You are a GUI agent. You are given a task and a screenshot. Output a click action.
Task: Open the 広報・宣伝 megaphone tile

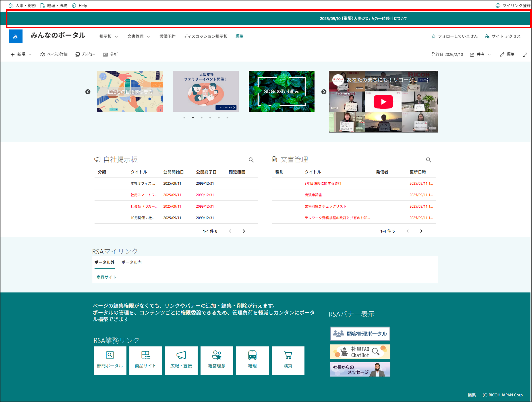click(181, 361)
